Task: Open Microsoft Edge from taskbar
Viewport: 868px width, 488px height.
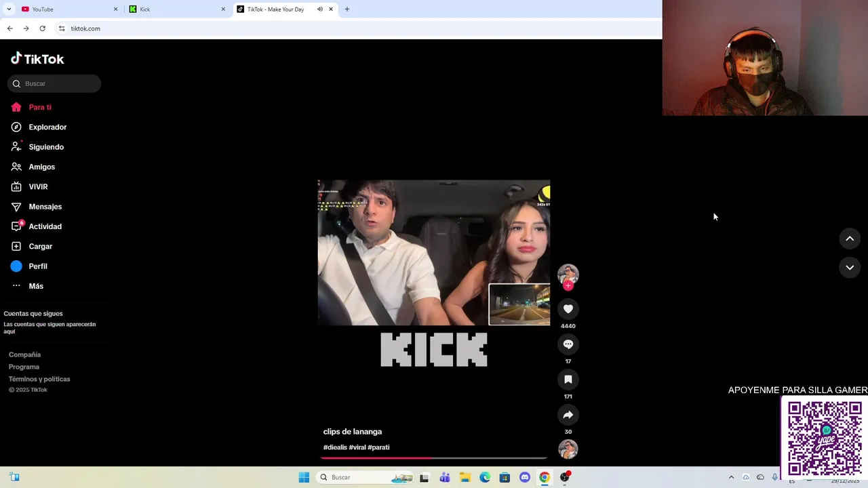Action: click(x=485, y=477)
